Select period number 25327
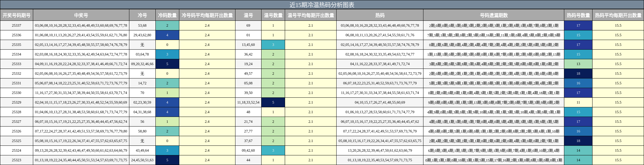This screenshot has width=644, height=165. 16,122
